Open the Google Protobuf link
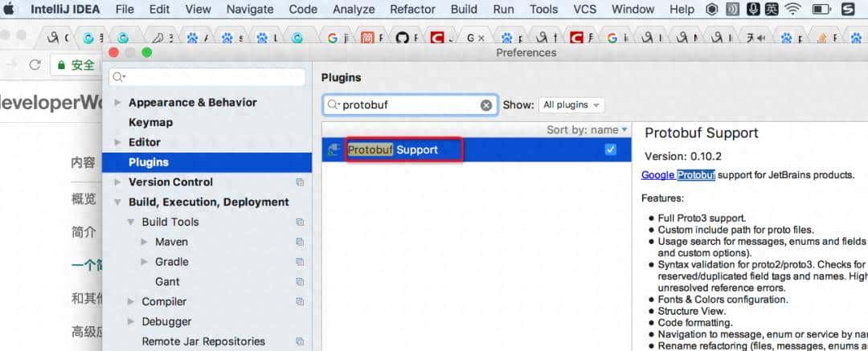The width and height of the screenshot is (868, 351). 678,175
